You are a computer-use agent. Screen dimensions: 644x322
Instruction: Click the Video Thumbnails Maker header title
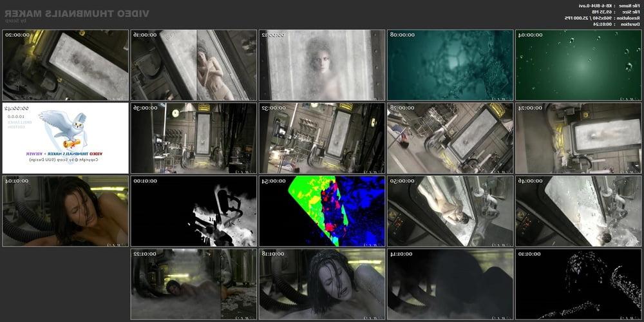(77, 14)
